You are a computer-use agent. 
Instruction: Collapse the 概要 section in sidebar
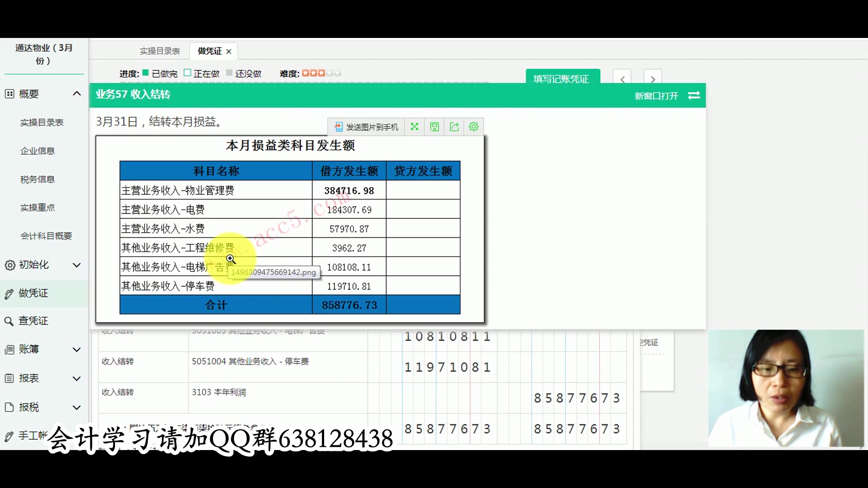[77, 94]
